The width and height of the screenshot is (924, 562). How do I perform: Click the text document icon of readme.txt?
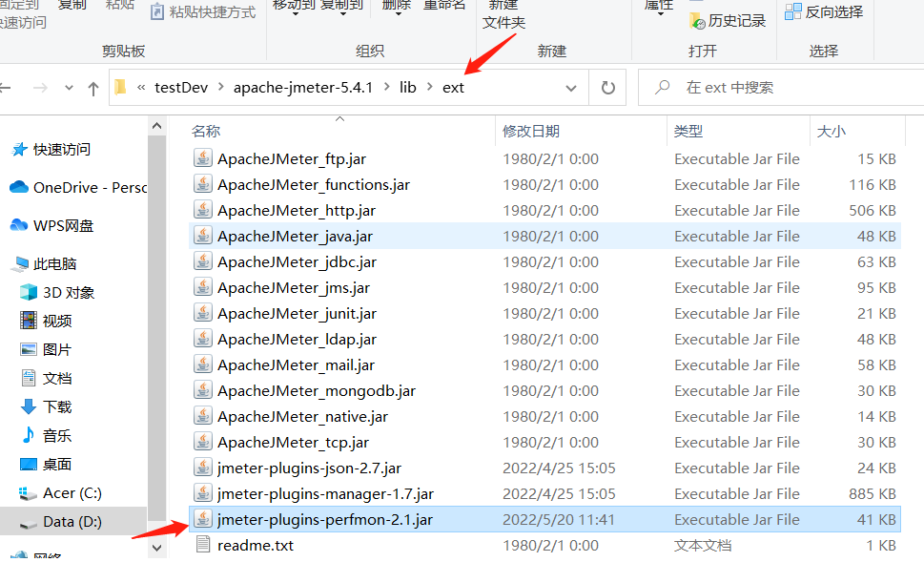coord(203,544)
